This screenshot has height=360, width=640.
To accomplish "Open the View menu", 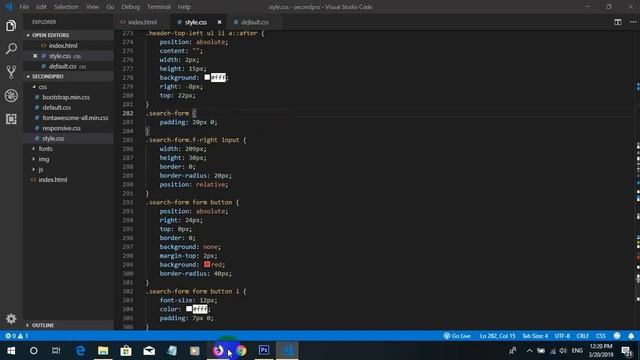I will (x=92, y=7).
